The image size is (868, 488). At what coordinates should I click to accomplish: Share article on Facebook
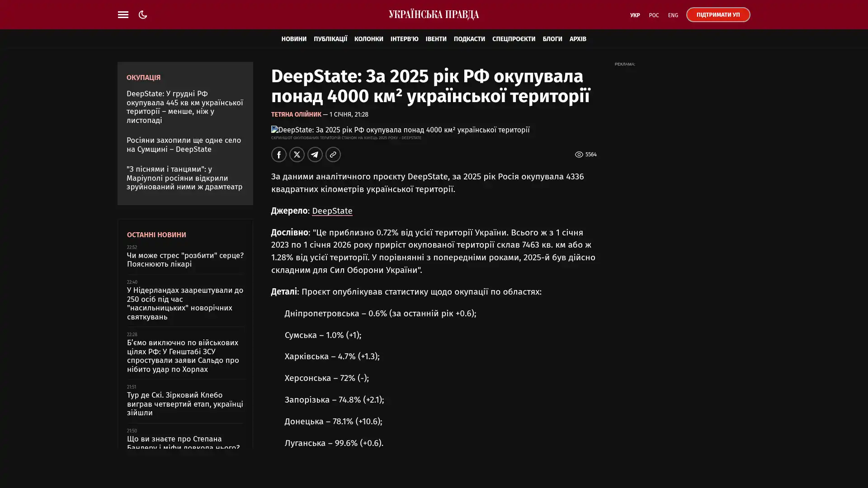[278, 155]
